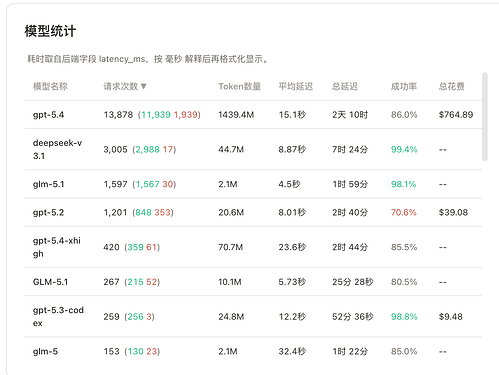Select the gpt-5.2 model name
The height and width of the screenshot is (375, 499).
tap(48, 212)
